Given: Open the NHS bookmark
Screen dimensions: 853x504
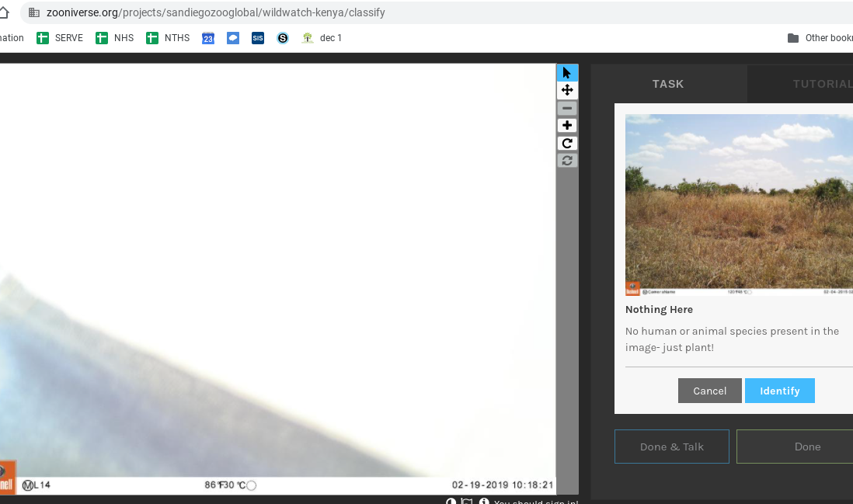Looking at the screenshot, I should tap(114, 38).
